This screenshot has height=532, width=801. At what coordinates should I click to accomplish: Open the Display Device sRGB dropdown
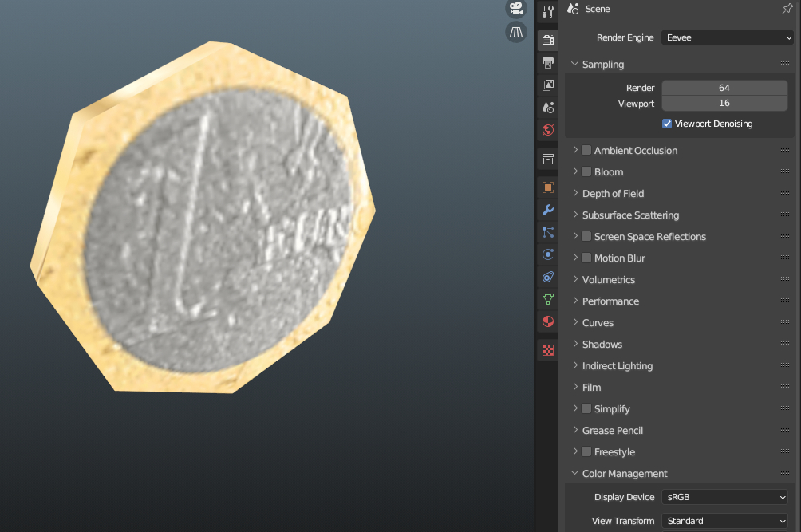(x=724, y=497)
